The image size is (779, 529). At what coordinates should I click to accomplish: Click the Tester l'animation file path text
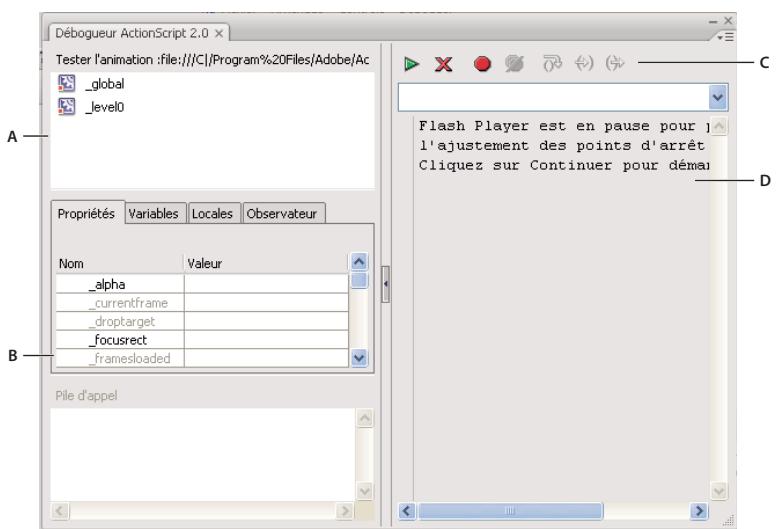(212, 60)
